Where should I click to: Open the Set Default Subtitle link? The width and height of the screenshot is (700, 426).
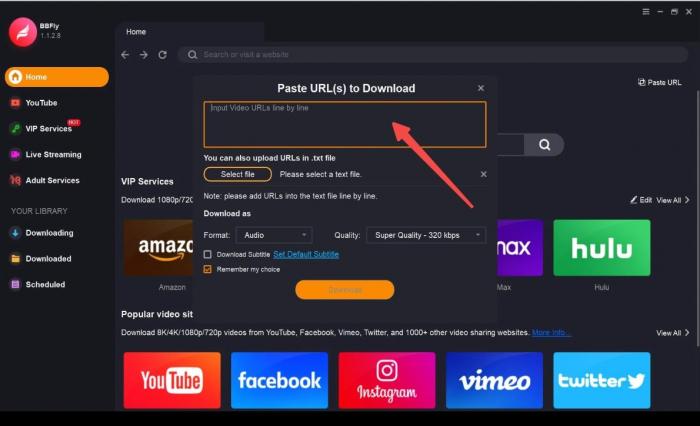(306, 254)
